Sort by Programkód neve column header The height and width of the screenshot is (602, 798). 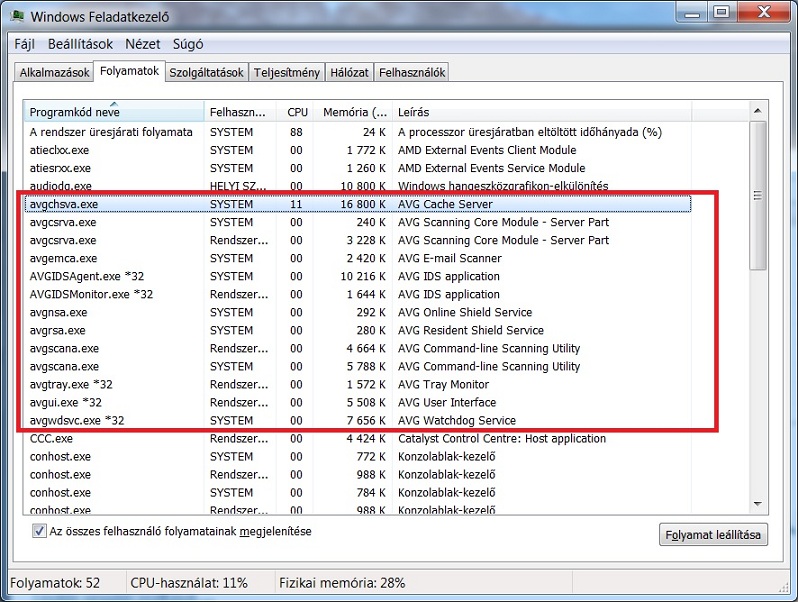114,112
